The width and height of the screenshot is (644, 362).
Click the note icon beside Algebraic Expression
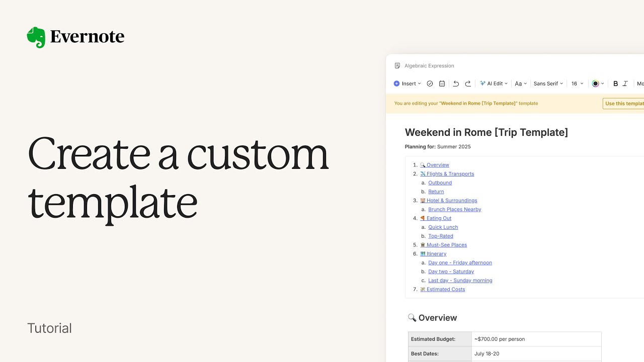(x=397, y=66)
